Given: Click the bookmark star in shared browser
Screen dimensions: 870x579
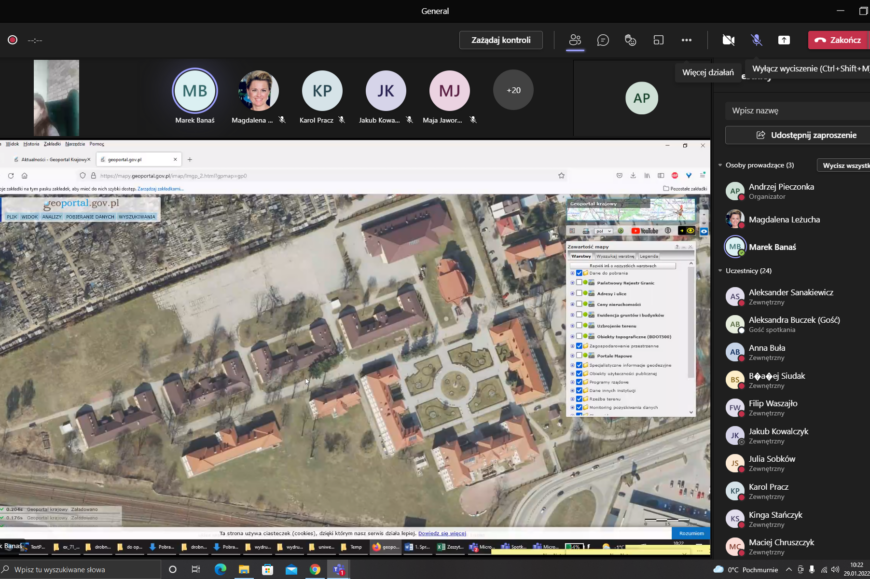Looking at the screenshot, I should (x=562, y=175).
